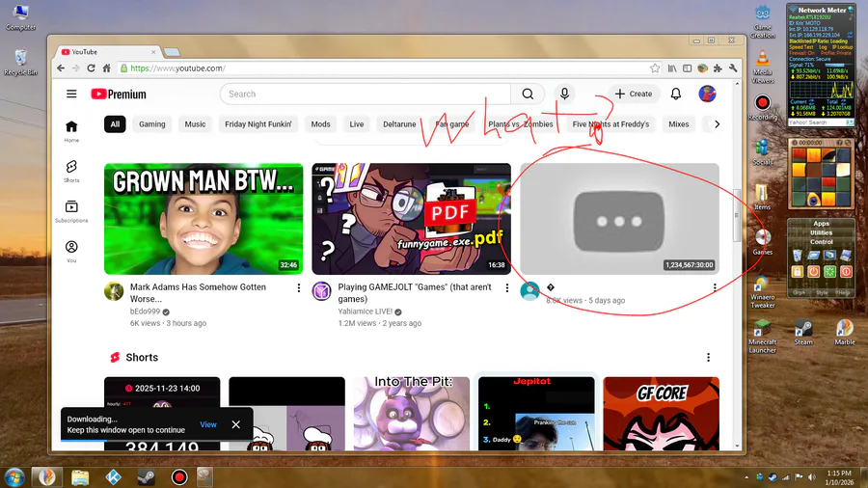Select the Gaming filter chip
This screenshot has width=868, height=488.
point(152,124)
